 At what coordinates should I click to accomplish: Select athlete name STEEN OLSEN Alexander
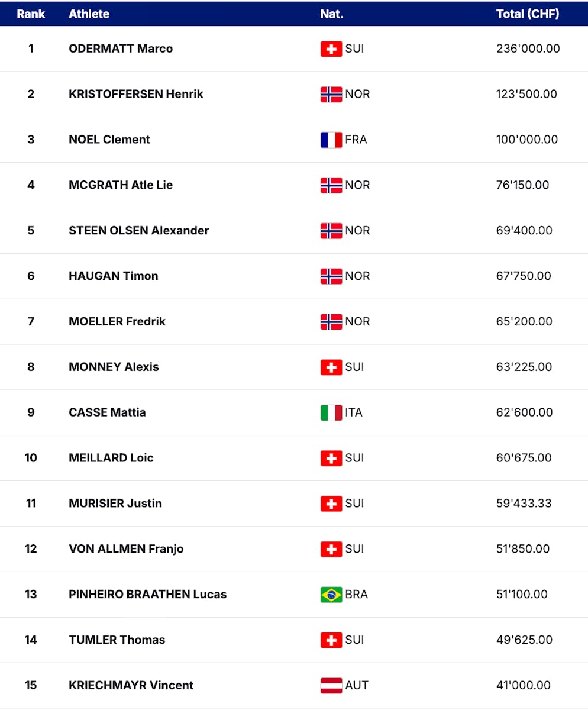[138, 231]
